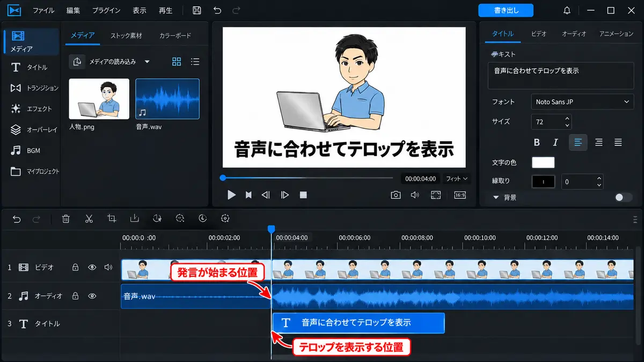
Task: Open the 編集 menu
Action: pyautogui.click(x=74, y=10)
